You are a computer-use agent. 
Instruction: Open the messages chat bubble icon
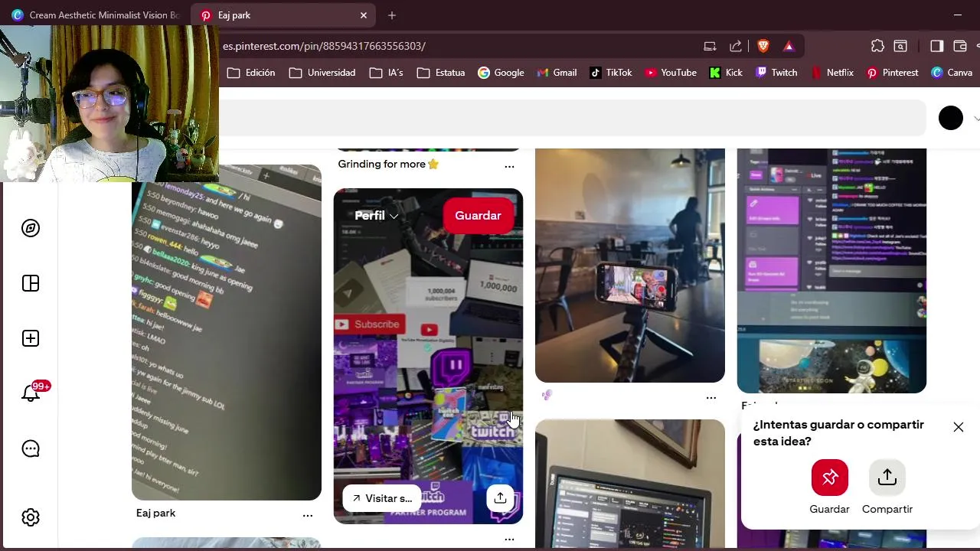tap(31, 448)
